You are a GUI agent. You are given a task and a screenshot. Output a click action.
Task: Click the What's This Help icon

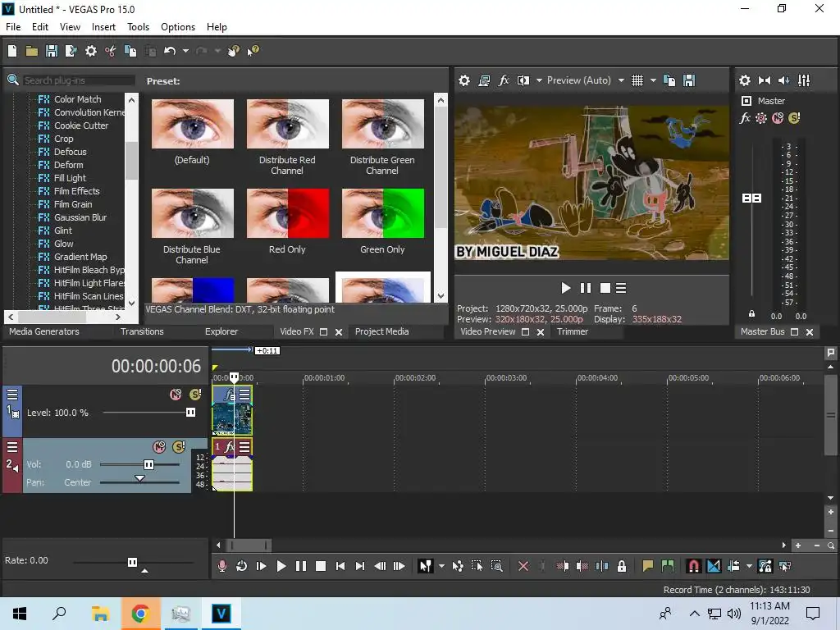coord(253,51)
